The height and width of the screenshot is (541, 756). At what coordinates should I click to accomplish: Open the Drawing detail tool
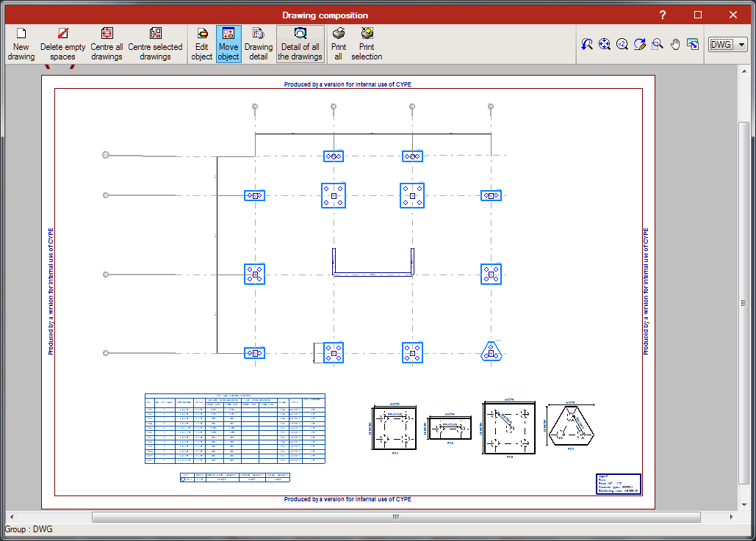click(259, 43)
